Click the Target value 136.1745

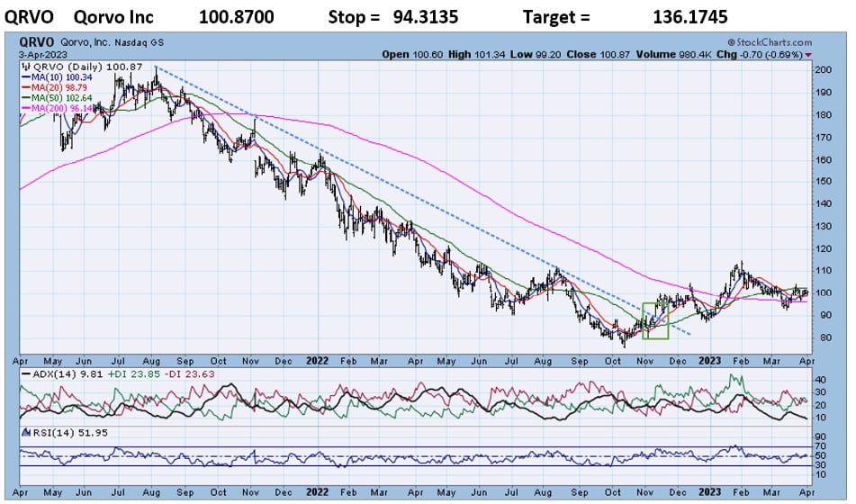click(x=695, y=16)
